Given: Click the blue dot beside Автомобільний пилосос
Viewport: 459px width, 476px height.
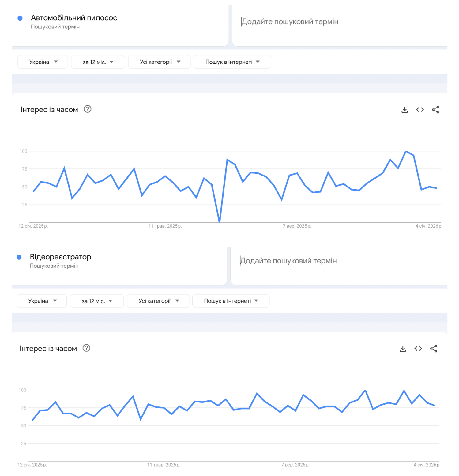Looking at the screenshot, I should point(20,18).
